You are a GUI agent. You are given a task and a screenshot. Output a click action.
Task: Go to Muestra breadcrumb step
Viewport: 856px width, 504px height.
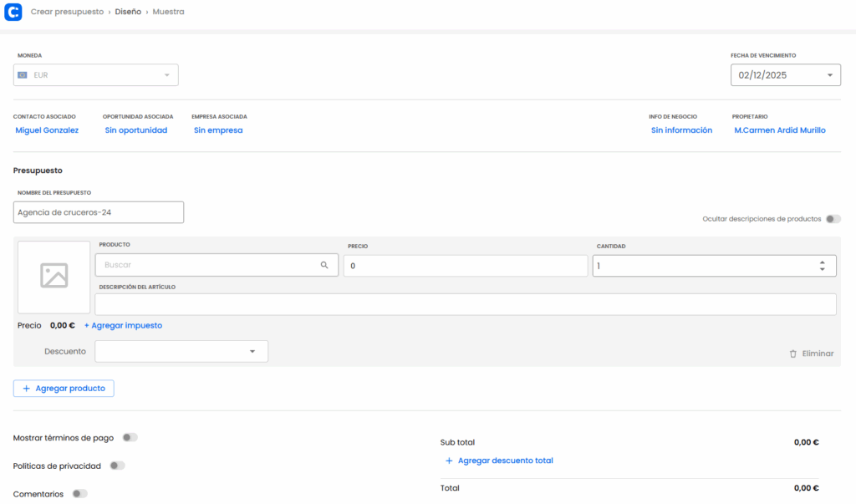(168, 13)
